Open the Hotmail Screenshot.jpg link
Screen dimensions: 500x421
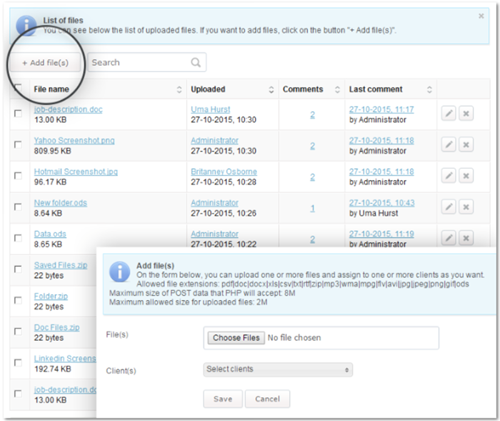[x=76, y=172]
